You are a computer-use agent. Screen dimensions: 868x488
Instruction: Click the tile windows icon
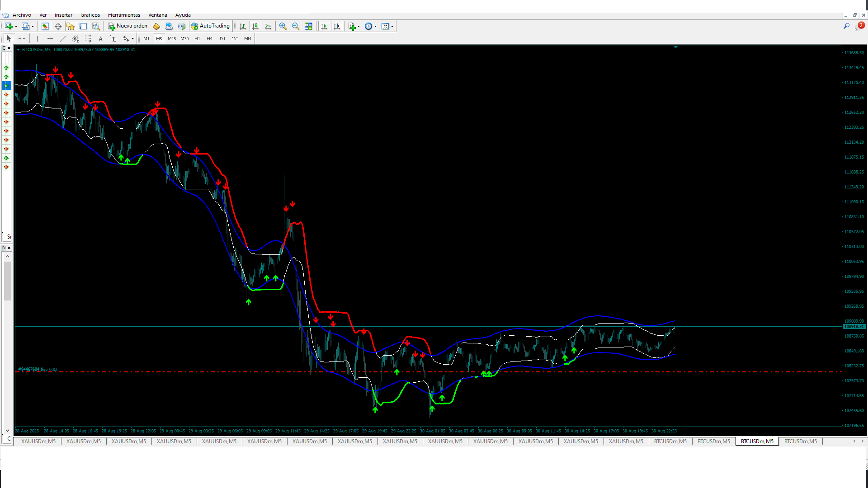coord(308,26)
